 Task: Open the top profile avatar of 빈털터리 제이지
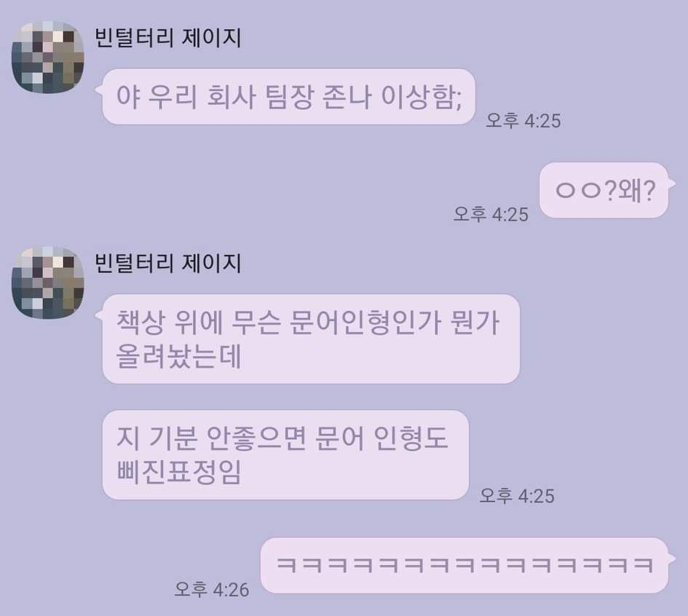48,57
